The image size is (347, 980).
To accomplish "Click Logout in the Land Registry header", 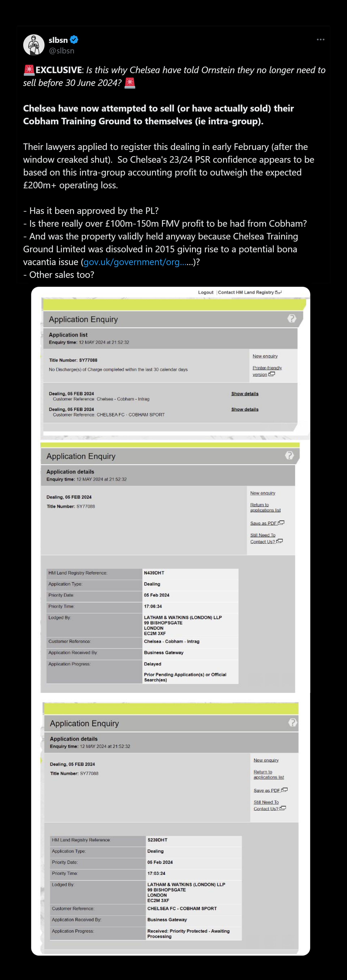I will (x=206, y=292).
